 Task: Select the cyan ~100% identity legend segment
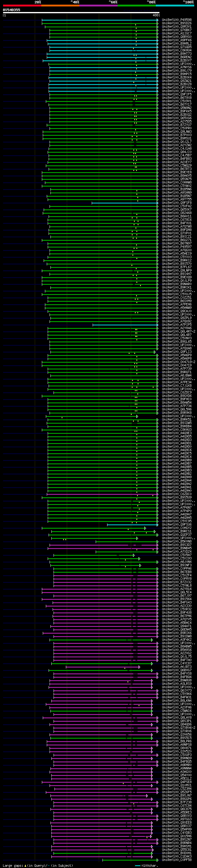[x=175, y=6]
